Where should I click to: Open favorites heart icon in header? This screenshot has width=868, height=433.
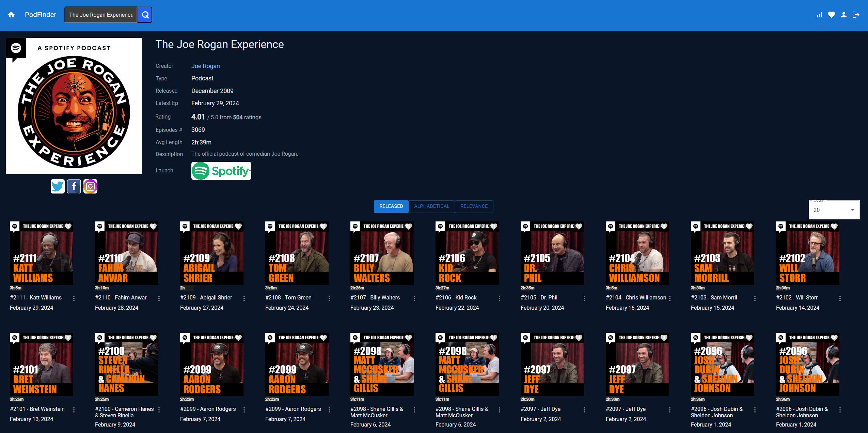pos(832,15)
